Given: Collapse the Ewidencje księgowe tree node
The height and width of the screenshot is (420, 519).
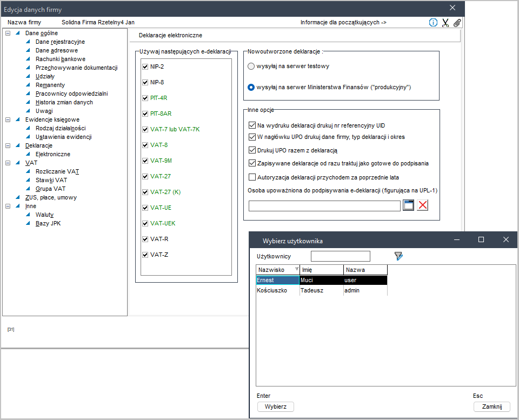Looking at the screenshot, I should 8,119.
